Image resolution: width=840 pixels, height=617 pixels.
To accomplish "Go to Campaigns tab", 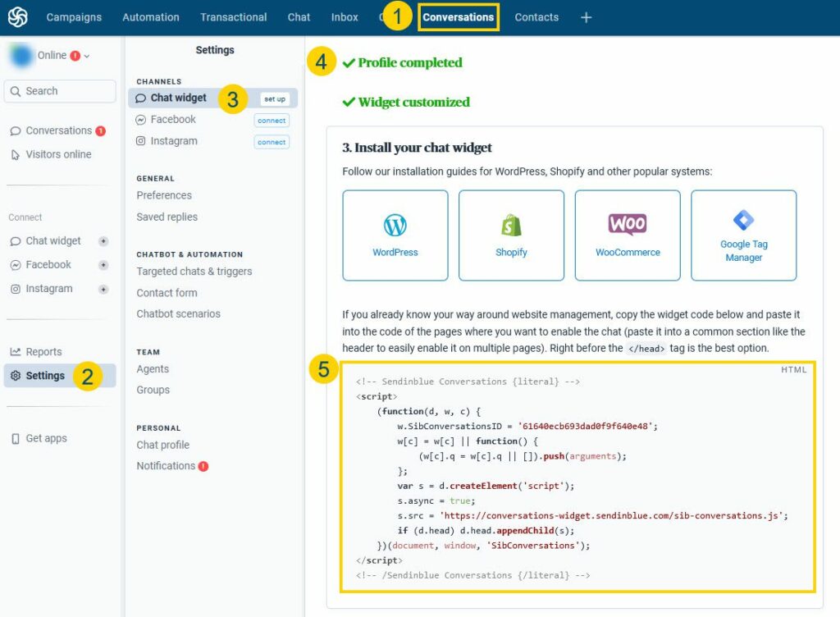I will click(74, 17).
